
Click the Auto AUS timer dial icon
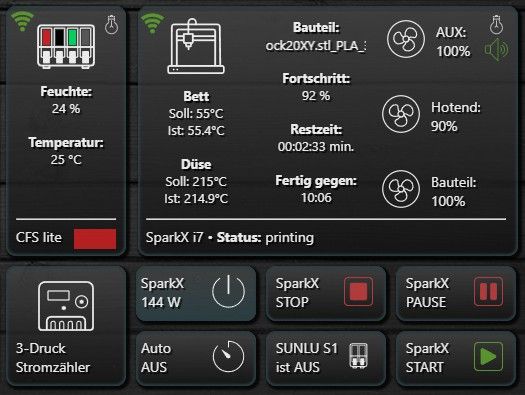[x=228, y=357]
